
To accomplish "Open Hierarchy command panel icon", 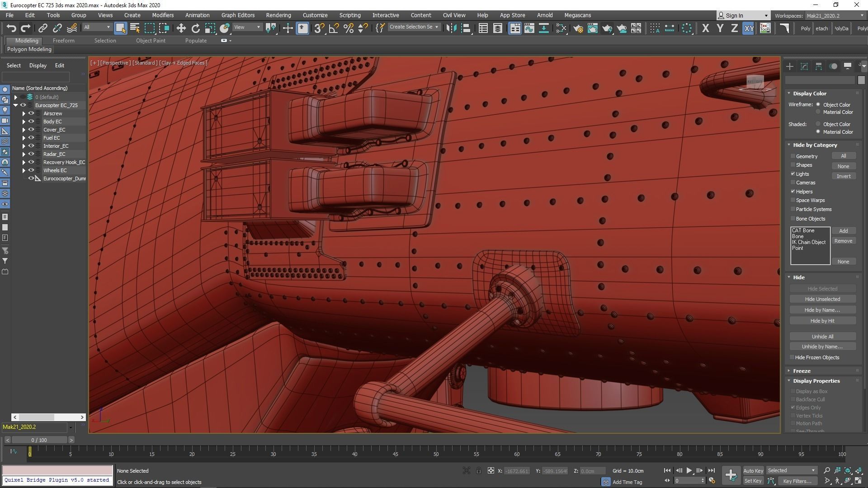I will (x=818, y=66).
